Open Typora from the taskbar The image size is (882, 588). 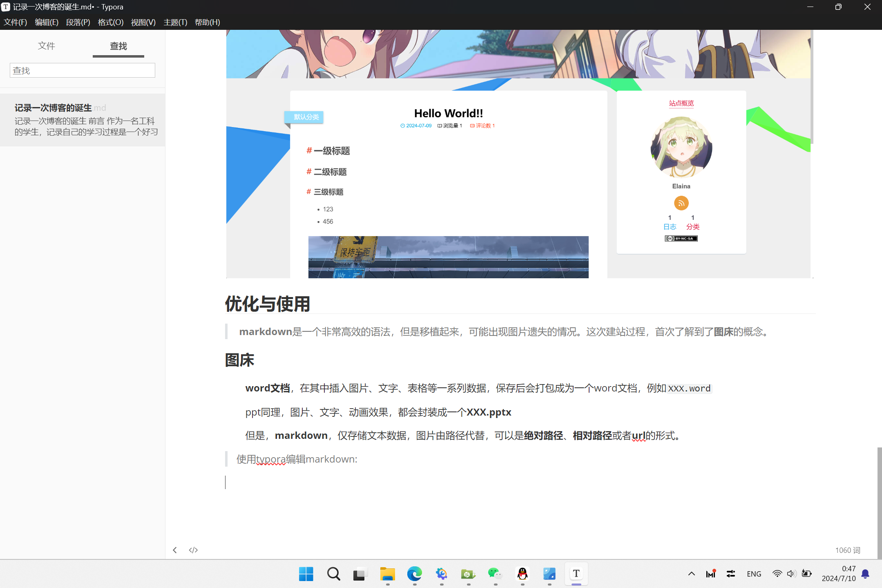point(576,574)
